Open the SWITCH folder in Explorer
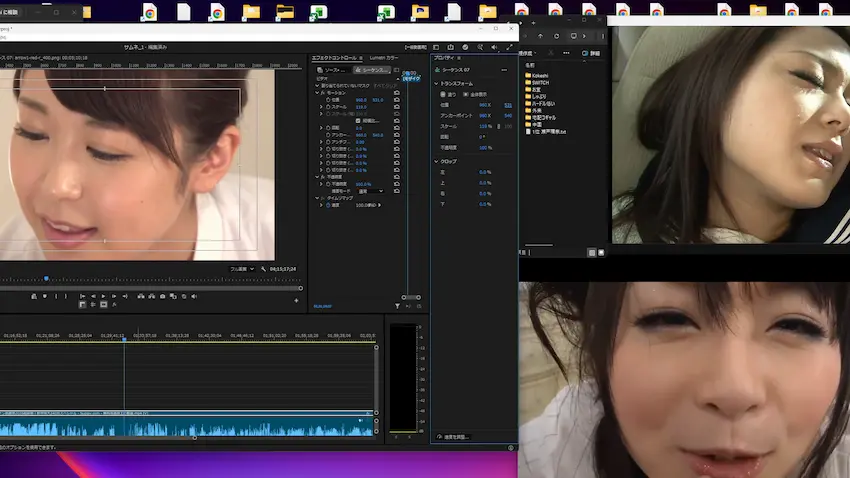The width and height of the screenshot is (850, 478). 537,82
